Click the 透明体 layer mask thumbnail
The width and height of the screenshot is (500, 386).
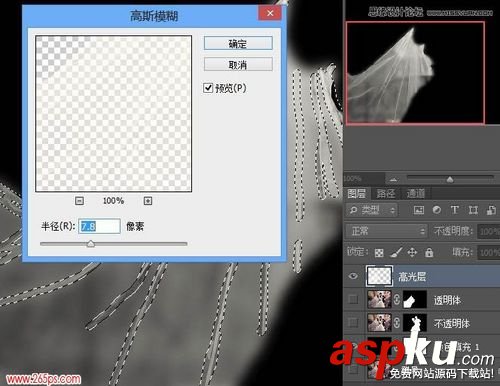(x=415, y=299)
